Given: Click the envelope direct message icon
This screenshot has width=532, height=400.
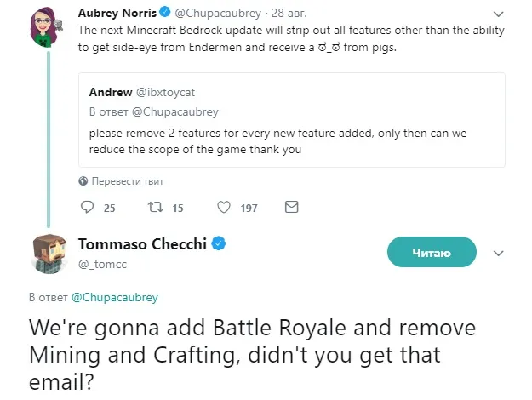Looking at the screenshot, I should point(291,207).
